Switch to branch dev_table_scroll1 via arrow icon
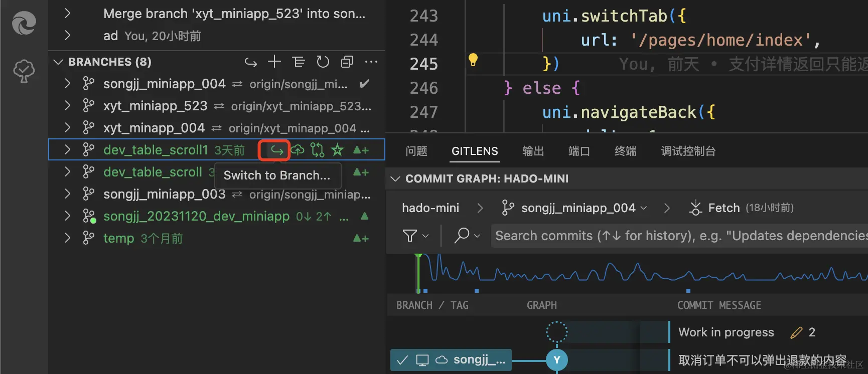The image size is (868, 374). point(277,150)
